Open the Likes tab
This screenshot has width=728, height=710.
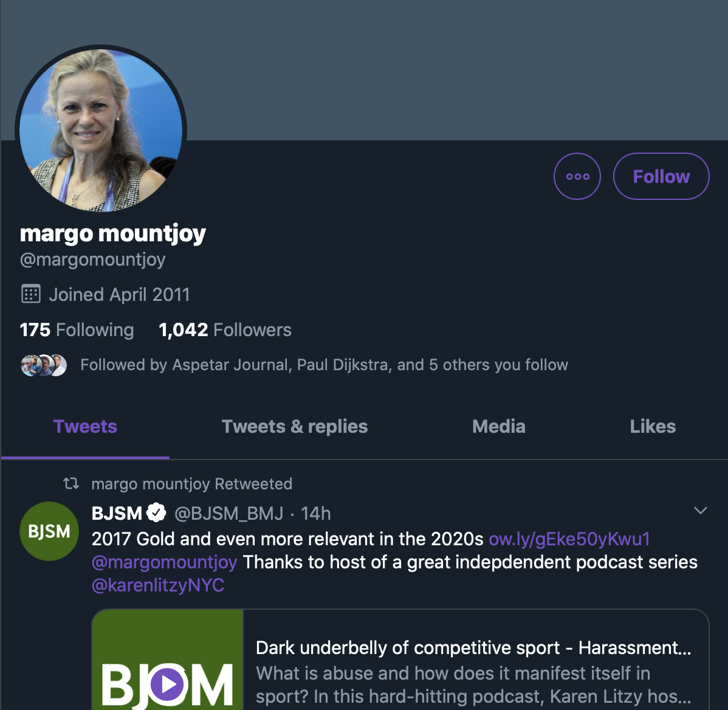point(653,427)
